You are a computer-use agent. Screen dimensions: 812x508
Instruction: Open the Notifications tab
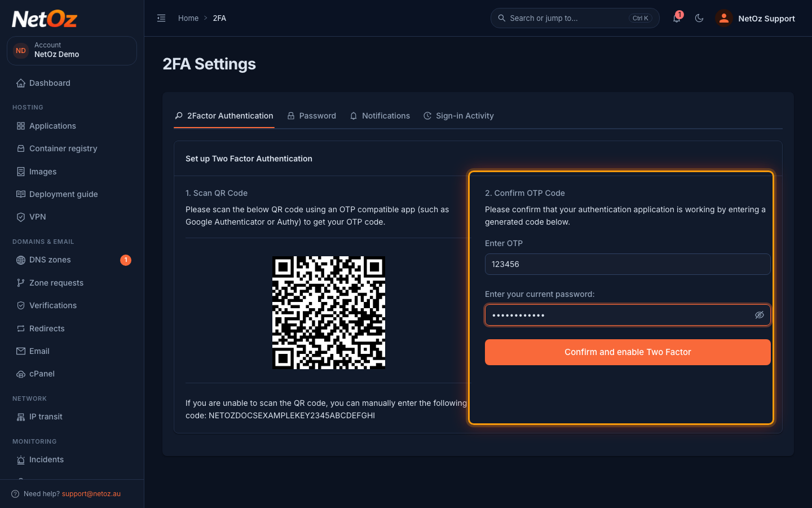coord(379,116)
